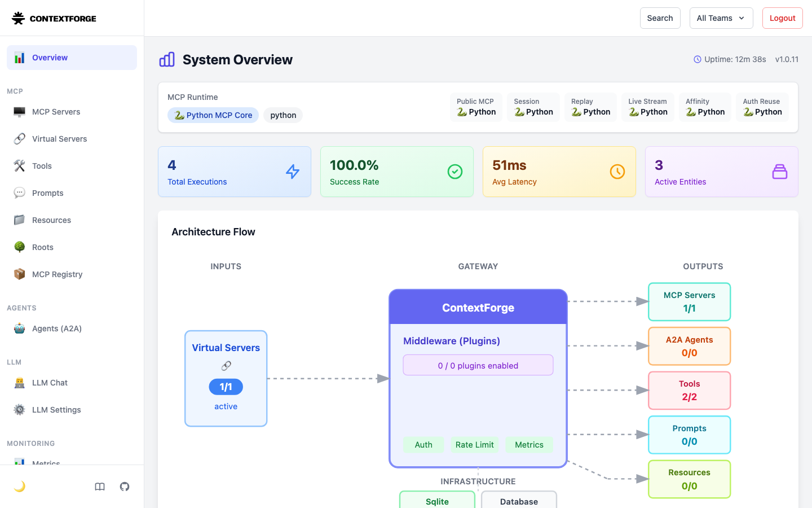The height and width of the screenshot is (508, 812).
Task: Click the Resources 0/0 output node
Action: point(689,479)
